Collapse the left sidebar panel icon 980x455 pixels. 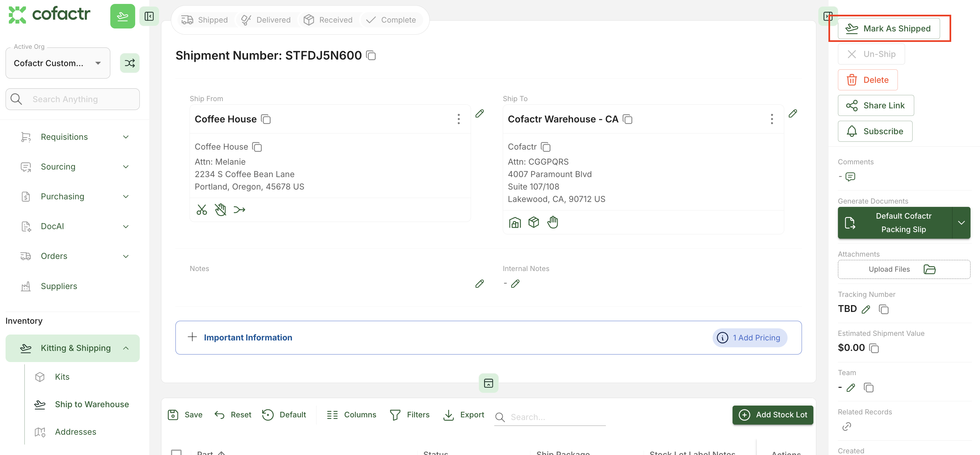pos(149,16)
